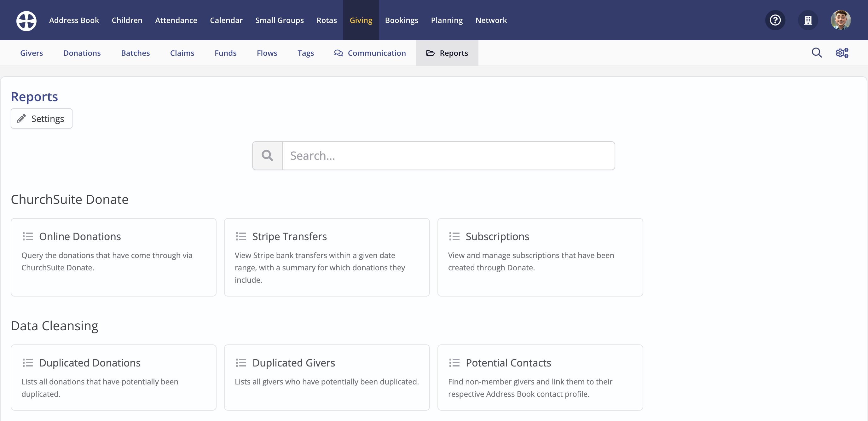
Task: Click the ChurchSuite logo icon
Action: (26, 20)
